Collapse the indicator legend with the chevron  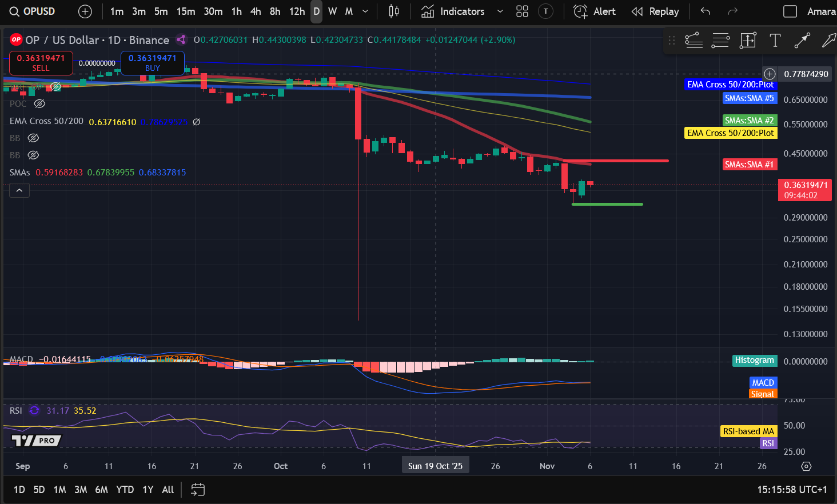[19, 190]
